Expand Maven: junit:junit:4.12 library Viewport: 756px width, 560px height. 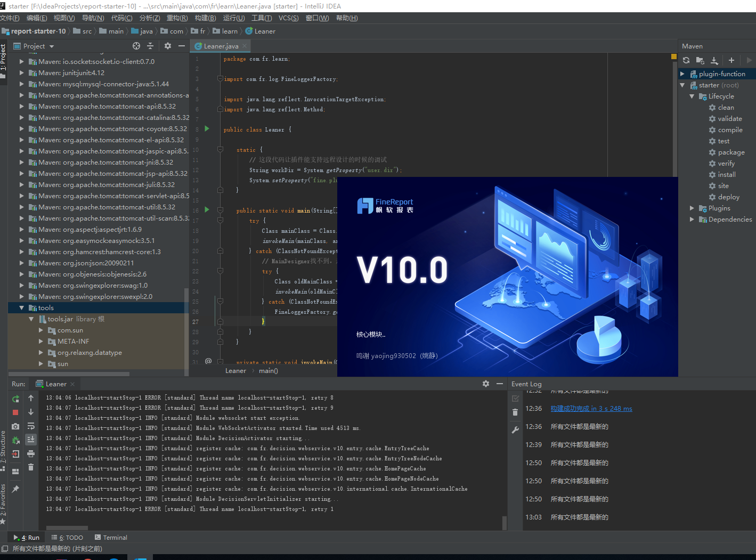(x=22, y=73)
